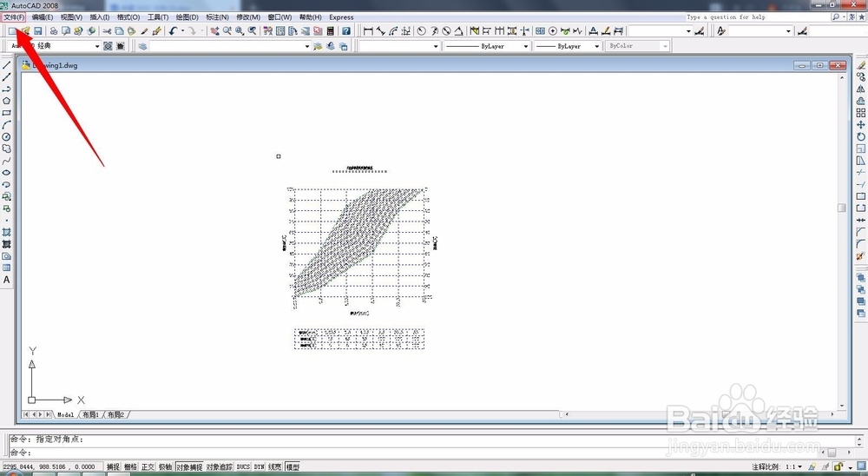Viewport: 868px width, 476px height.
Task: Toggle 对象捕捉 object snap
Action: (189, 467)
